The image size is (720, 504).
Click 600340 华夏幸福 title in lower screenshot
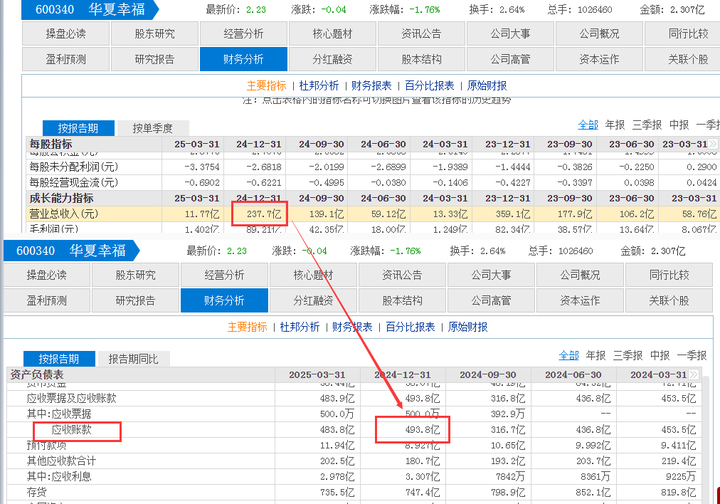pos(71,251)
